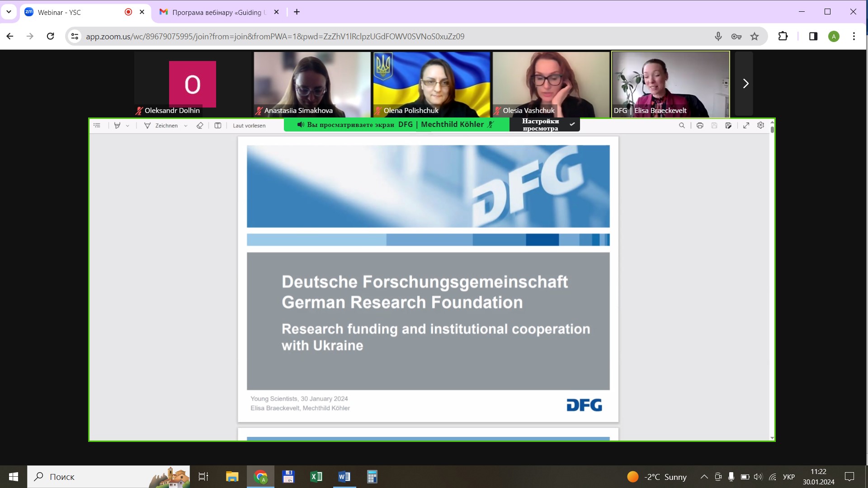Select Anastasiia Simakhova video thumbnail

312,84
